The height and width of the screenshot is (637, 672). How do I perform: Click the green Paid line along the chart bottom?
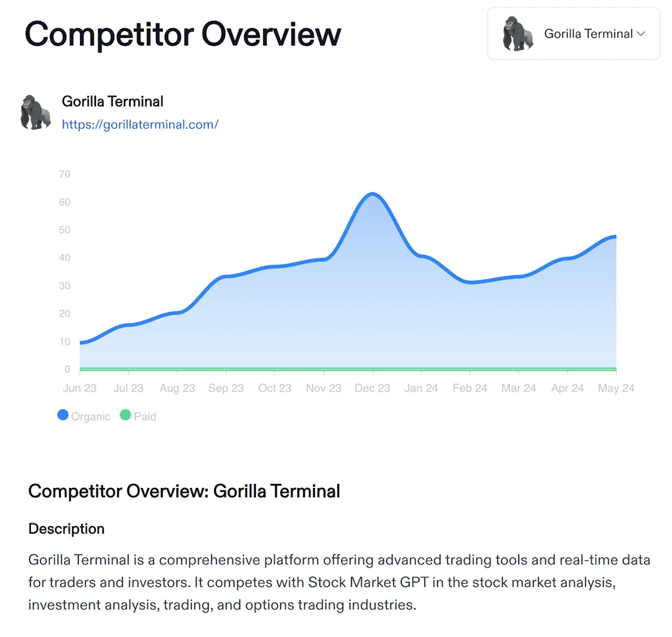click(x=348, y=368)
